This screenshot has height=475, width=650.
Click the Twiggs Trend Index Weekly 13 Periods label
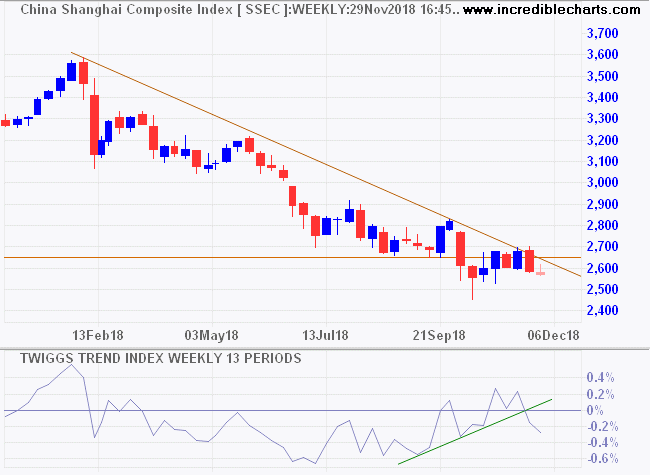tap(161, 358)
